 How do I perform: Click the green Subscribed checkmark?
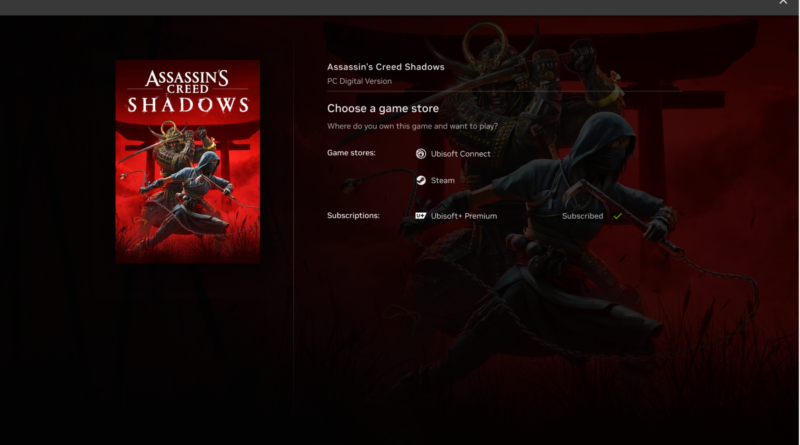(x=617, y=216)
